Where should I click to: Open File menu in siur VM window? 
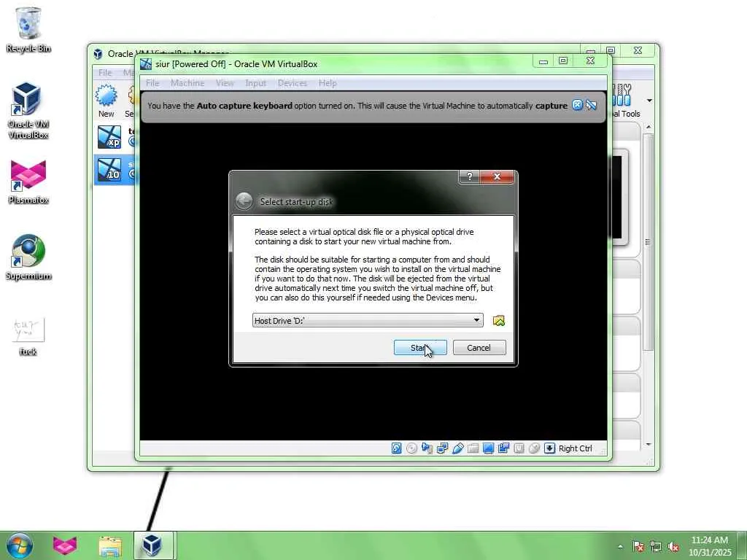pyautogui.click(x=152, y=83)
